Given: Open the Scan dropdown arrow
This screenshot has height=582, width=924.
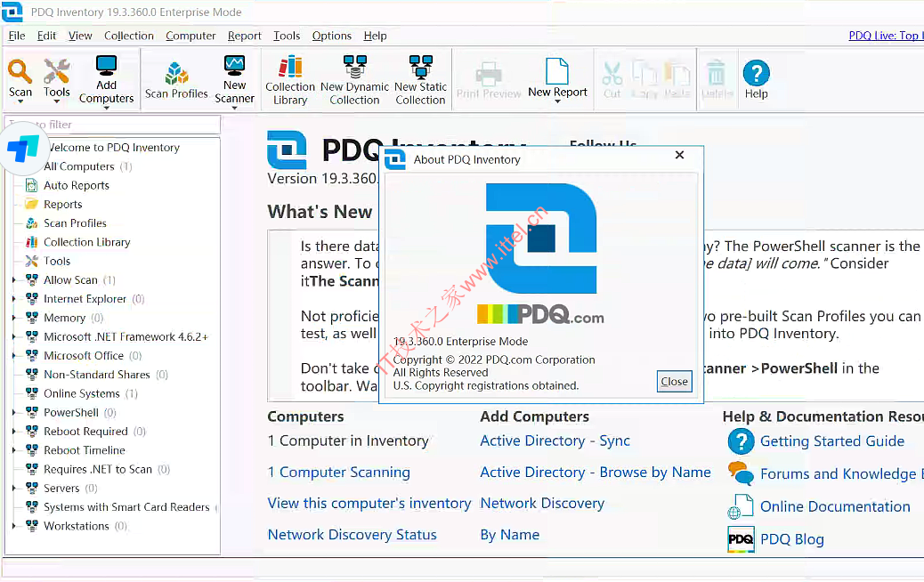Looking at the screenshot, I should 20,102.
